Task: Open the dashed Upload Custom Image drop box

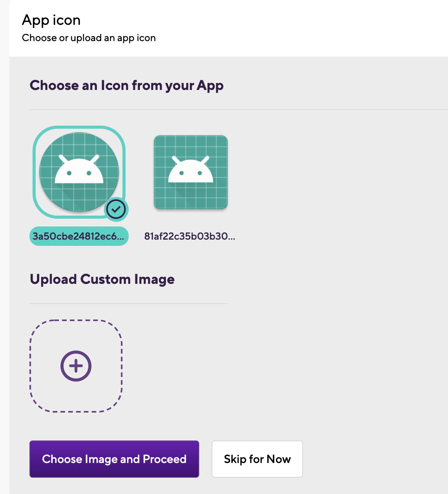Action: click(76, 366)
